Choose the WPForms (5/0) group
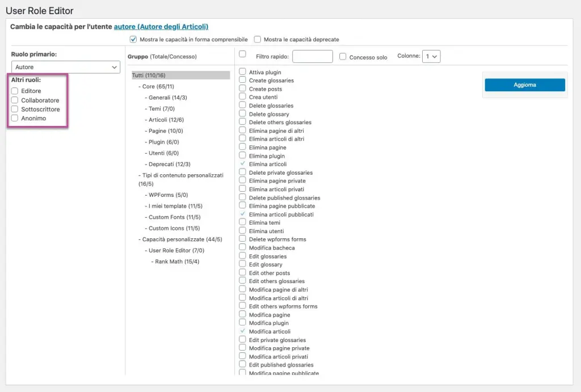The width and height of the screenshot is (581, 392). pyautogui.click(x=168, y=195)
